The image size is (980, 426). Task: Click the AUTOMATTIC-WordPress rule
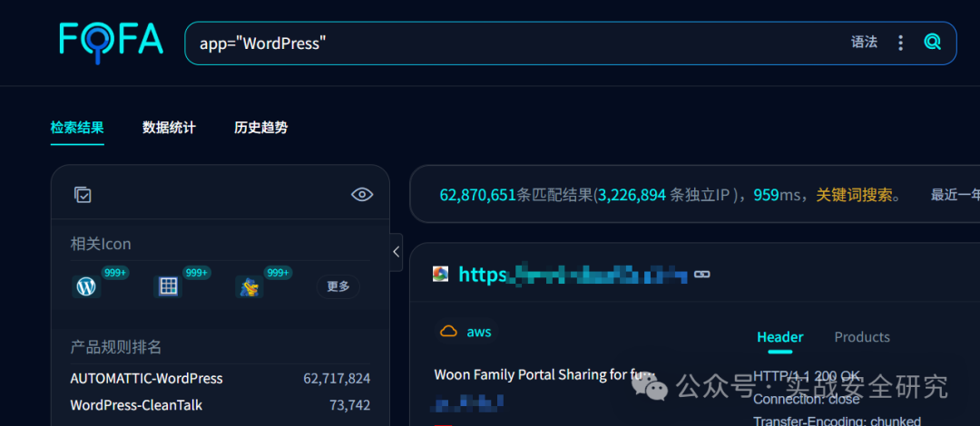tap(146, 379)
